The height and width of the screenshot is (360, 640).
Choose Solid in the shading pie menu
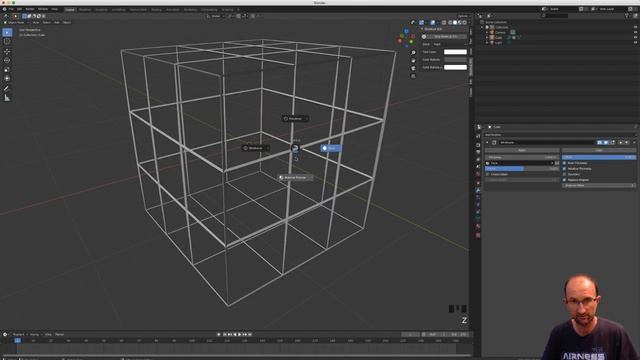[x=331, y=148]
